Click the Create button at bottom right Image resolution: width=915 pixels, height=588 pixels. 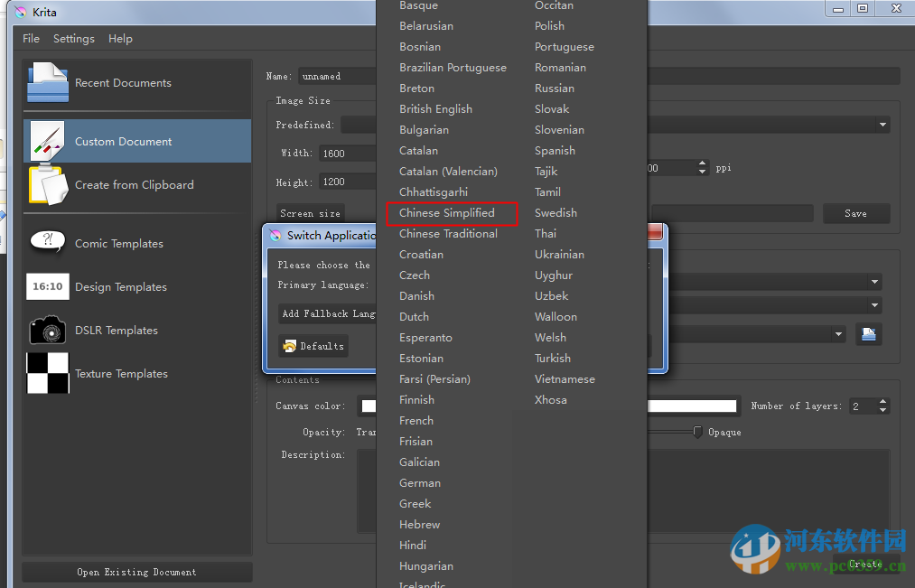pos(864,563)
